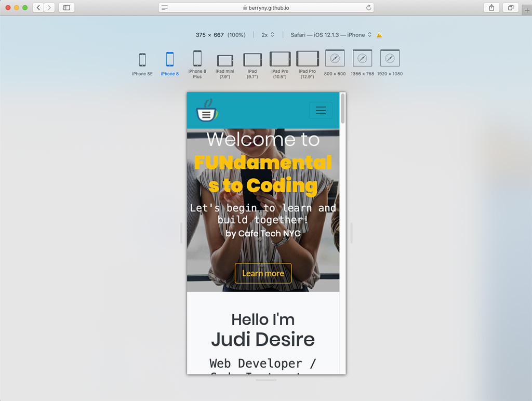Image resolution: width=532 pixels, height=401 pixels.
Task: Pick the 800 × 600 viewport preset
Action: (335, 58)
